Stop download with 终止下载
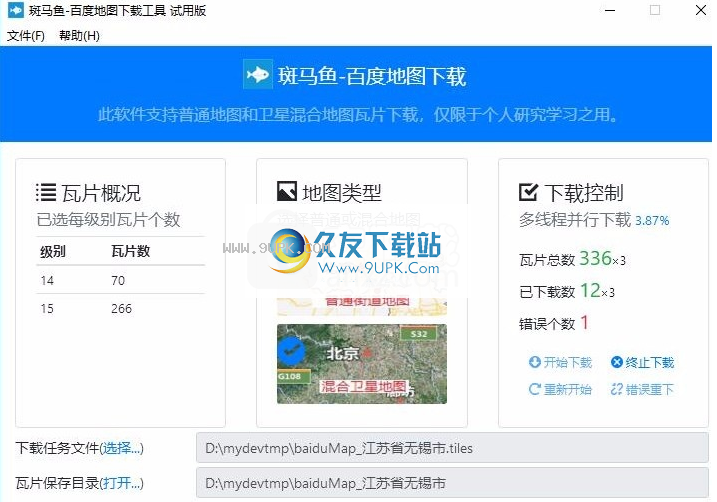This screenshot has width=717, height=502. click(x=642, y=363)
